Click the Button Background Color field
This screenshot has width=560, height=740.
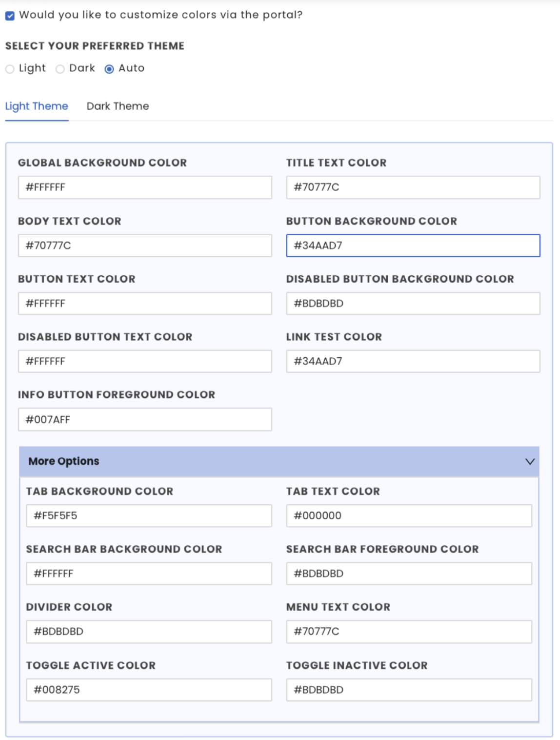[x=413, y=246]
